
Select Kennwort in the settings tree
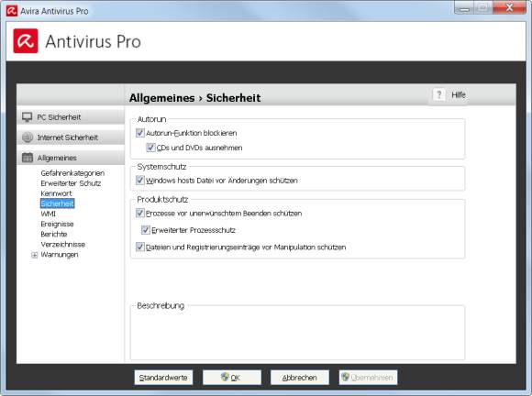pyautogui.click(x=56, y=193)
